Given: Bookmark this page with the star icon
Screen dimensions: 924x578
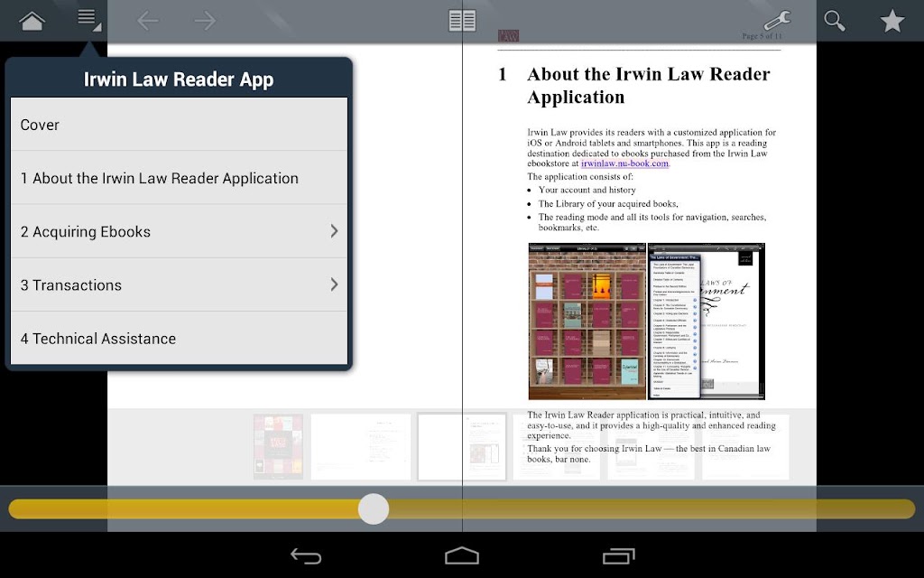Looking at the screenshot, I should pos(892,21).
